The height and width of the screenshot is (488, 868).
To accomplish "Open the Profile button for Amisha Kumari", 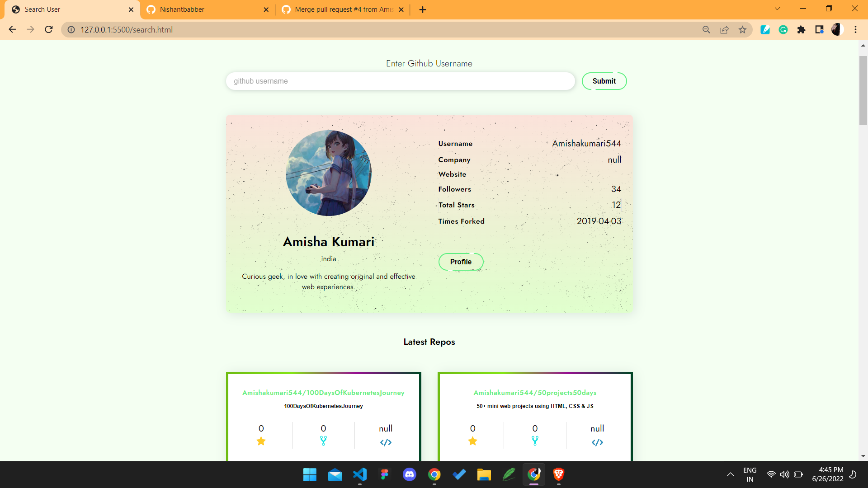I will tap(461, 262).
